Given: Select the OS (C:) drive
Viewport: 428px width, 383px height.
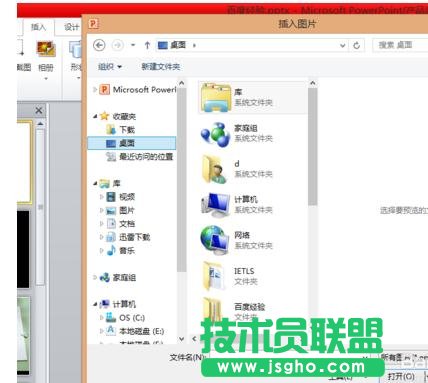Looking at the screenshot, I should click(x=125, y=318).
